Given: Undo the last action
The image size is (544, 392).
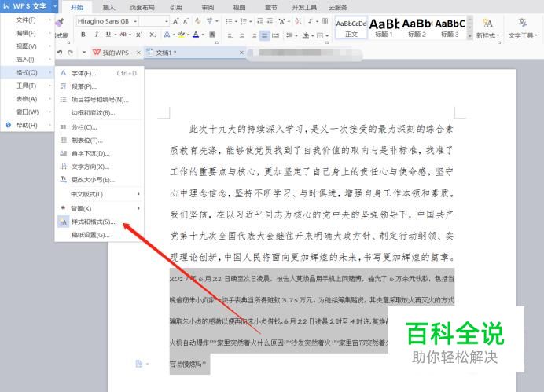Looking at the screenshot, I should 60,53.
